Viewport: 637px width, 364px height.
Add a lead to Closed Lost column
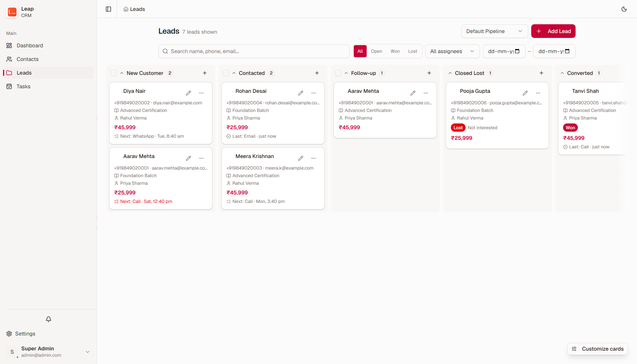point(541,73)
